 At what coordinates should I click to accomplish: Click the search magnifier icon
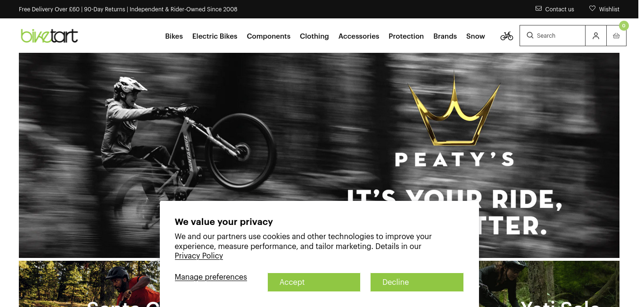(x=530, y=35)
